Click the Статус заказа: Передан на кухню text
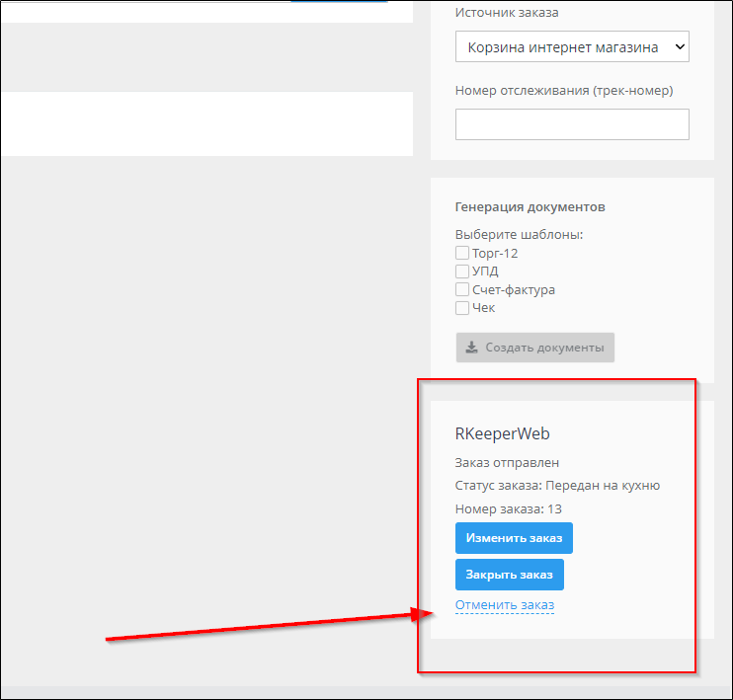The image size is (733, 700). 557,486
